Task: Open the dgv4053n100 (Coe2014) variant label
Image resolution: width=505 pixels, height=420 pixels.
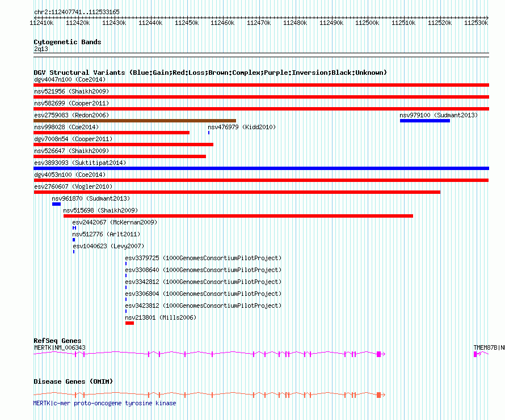Action: point(70,175)
